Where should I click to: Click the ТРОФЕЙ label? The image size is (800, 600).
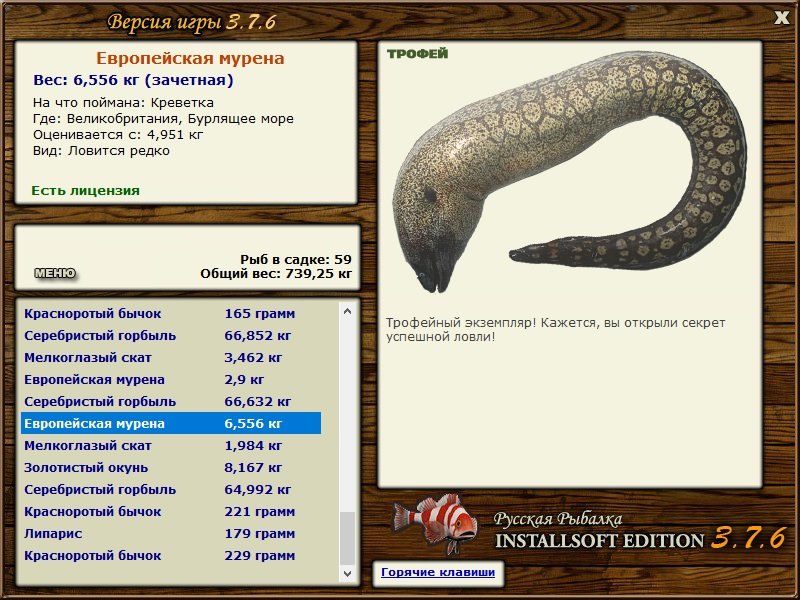[x=417, y=54]
